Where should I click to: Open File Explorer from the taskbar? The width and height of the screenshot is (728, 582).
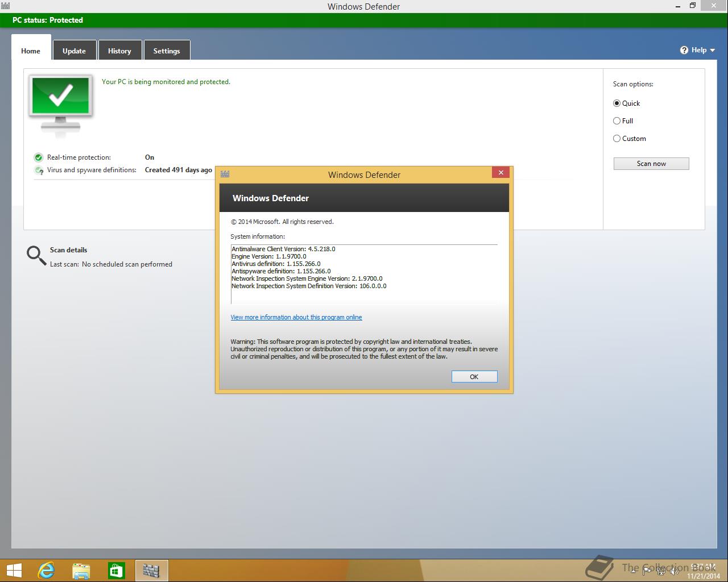[81, 571]
